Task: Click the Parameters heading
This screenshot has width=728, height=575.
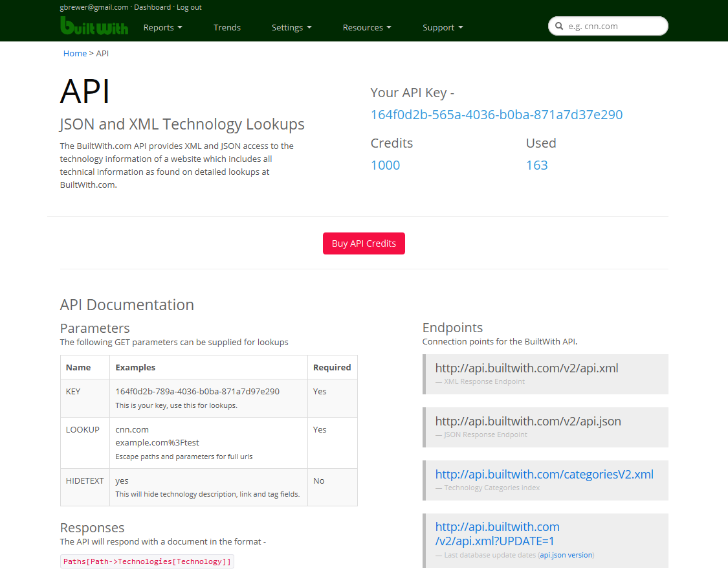Action: (94, 328)
